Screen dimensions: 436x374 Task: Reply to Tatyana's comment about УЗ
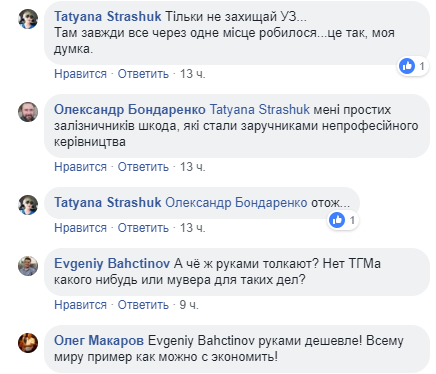pos(143,74)
